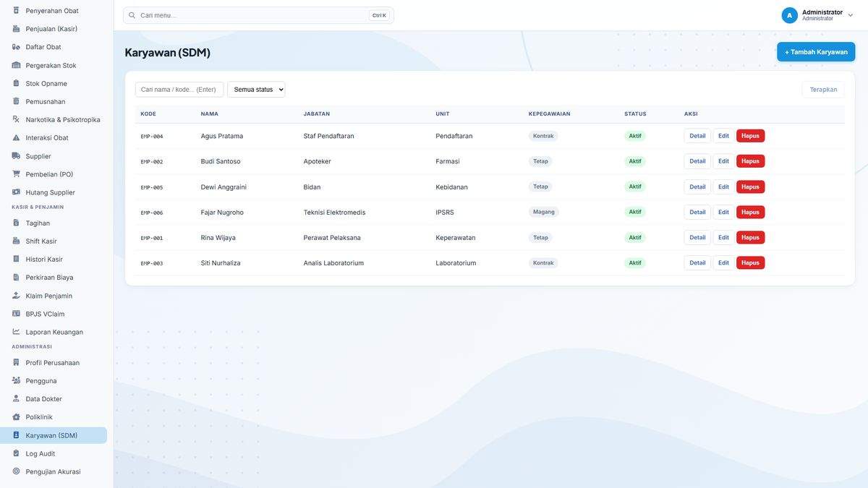Click the Shift Kasir icon
868x488 pixels.
16,241
